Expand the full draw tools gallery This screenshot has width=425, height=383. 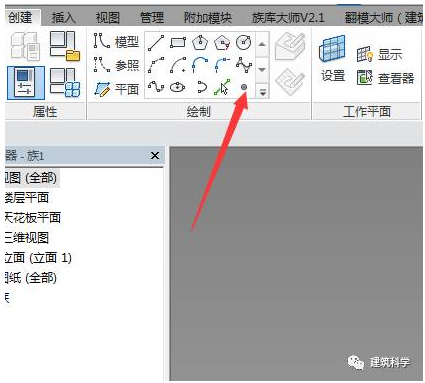tap(263, 92)
